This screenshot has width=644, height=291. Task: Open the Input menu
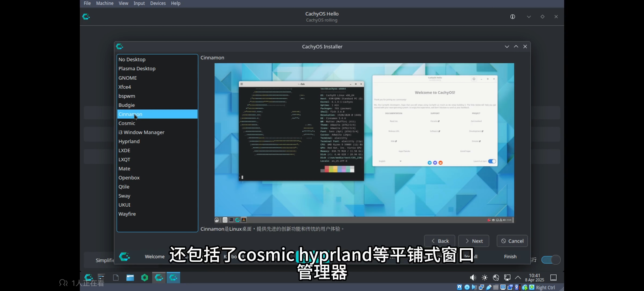[139, 3]
